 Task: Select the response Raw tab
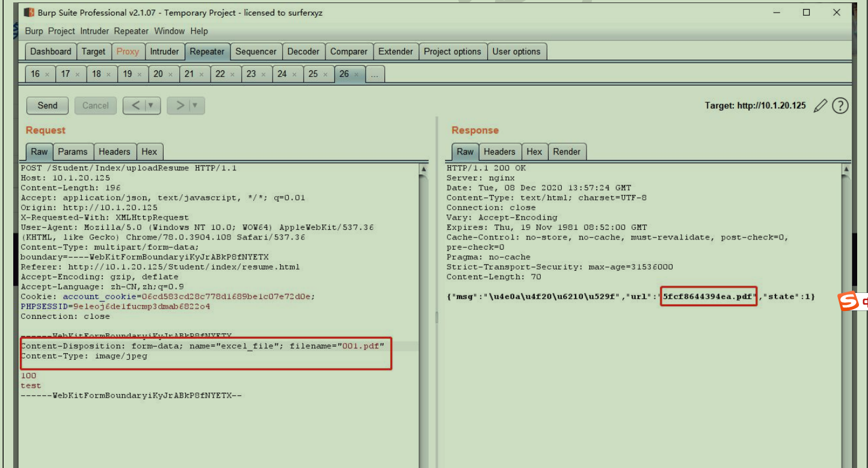coord(465,152)
